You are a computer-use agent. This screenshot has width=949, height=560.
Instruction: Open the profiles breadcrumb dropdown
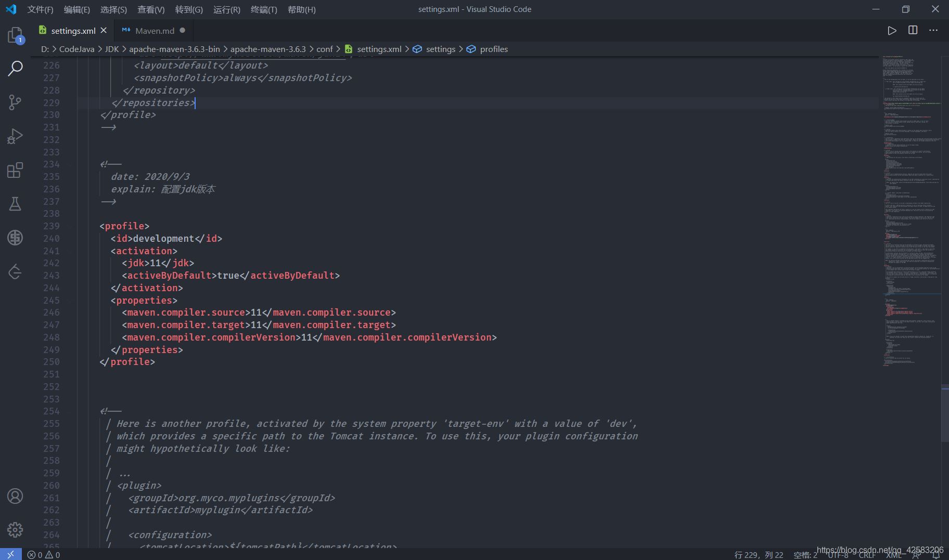click(493, 49)
